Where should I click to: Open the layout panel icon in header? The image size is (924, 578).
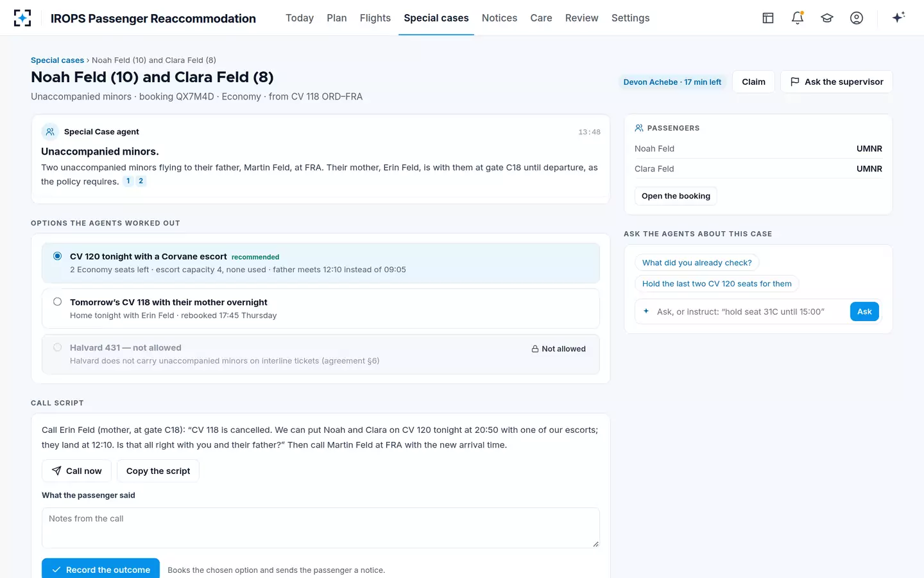768,18
